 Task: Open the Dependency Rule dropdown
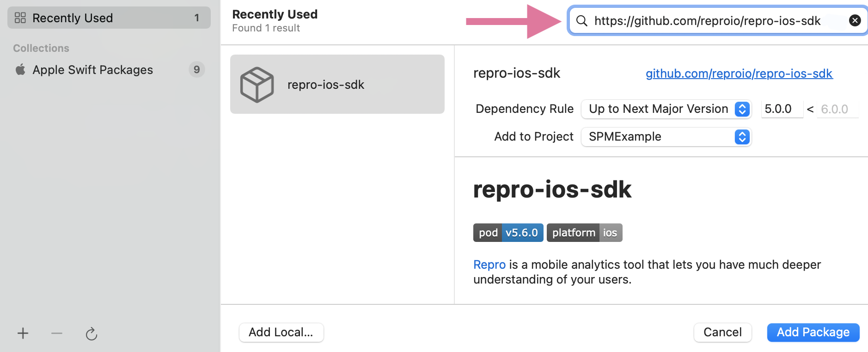666,109
